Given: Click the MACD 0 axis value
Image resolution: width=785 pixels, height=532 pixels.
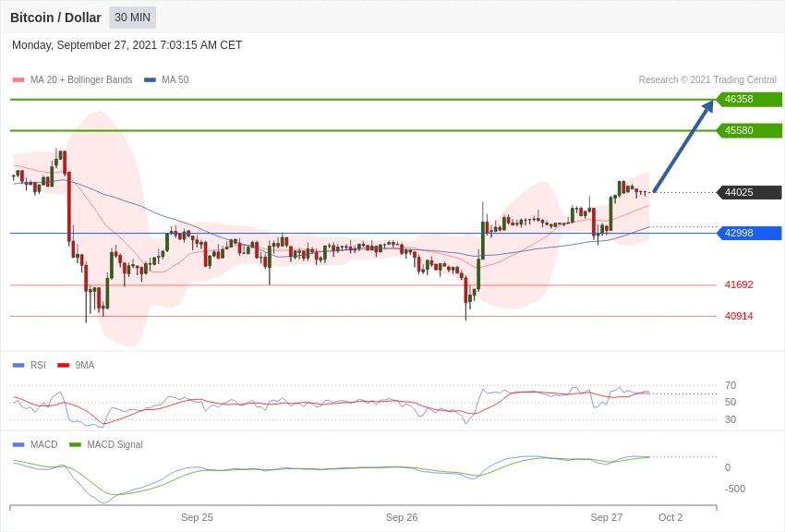Looking at the screenshot, I should click(728, 467).
